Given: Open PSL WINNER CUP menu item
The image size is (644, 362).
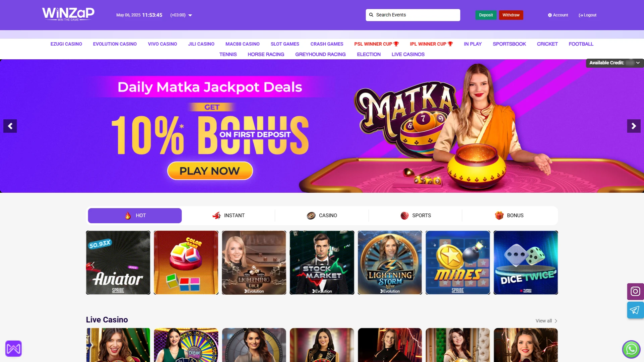Looking at the screenshot, I should click(x=376, y=44).
